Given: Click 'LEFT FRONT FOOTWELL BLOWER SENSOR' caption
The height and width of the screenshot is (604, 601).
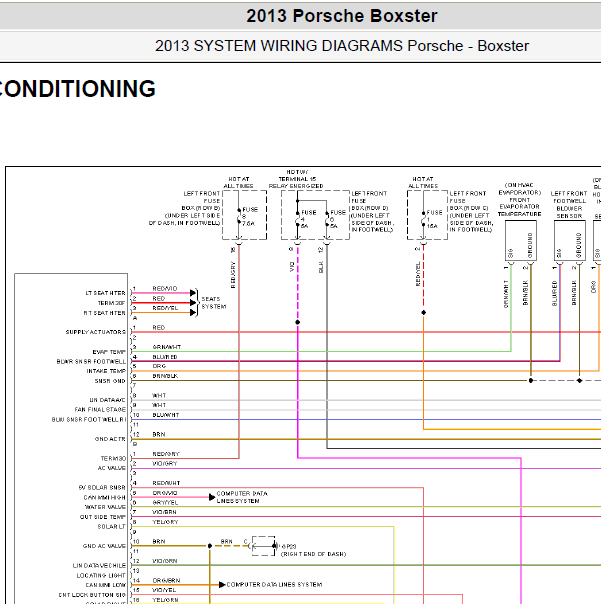Looking at the screenshot, I should 569,205.
